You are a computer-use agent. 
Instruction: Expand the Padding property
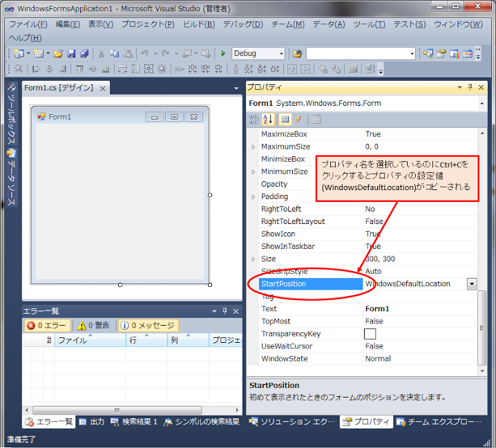[253, 196]
